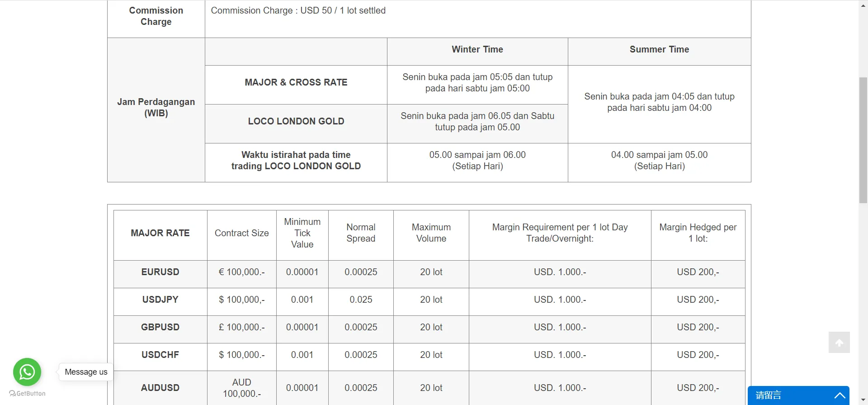This screenshot has height=405, width=868.
Task: Select the GBPUSD row label
Action: pos(160,327)
